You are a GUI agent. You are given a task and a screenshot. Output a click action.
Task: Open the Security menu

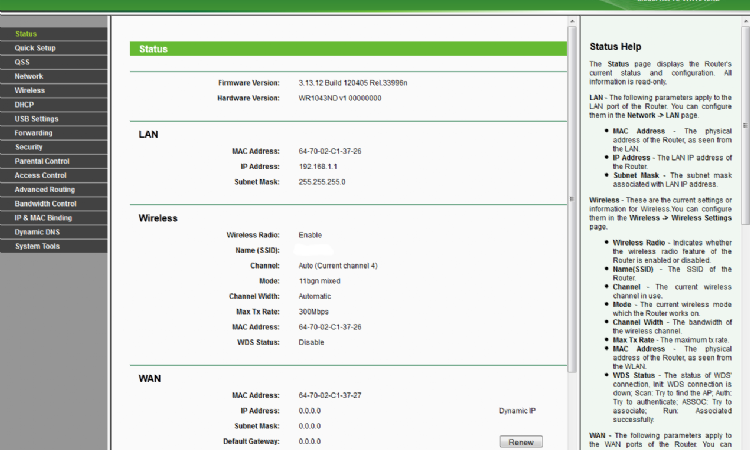pyautogui.click(x=29, y=146)
